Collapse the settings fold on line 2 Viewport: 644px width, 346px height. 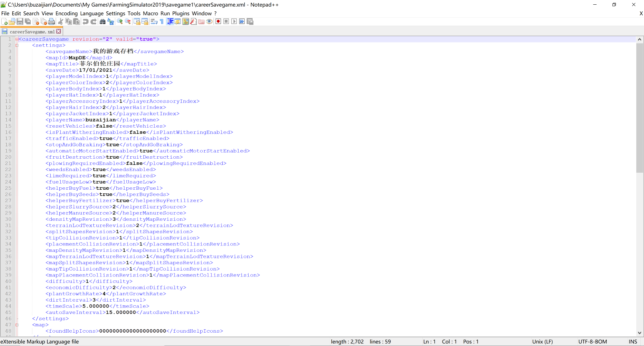17,45
